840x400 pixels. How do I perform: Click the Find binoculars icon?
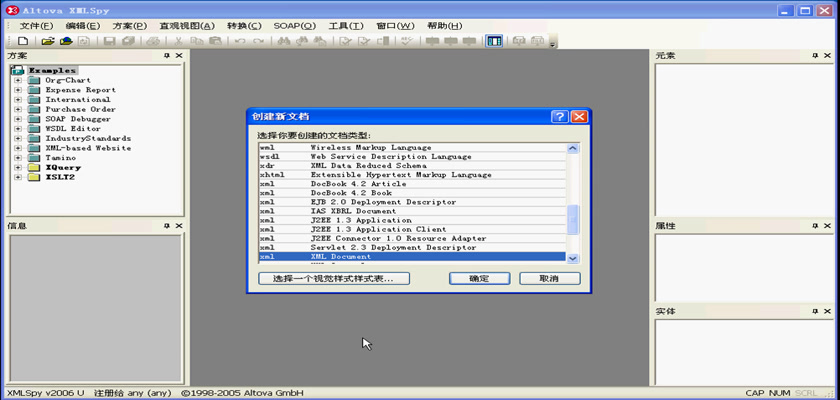pos(284,41)
